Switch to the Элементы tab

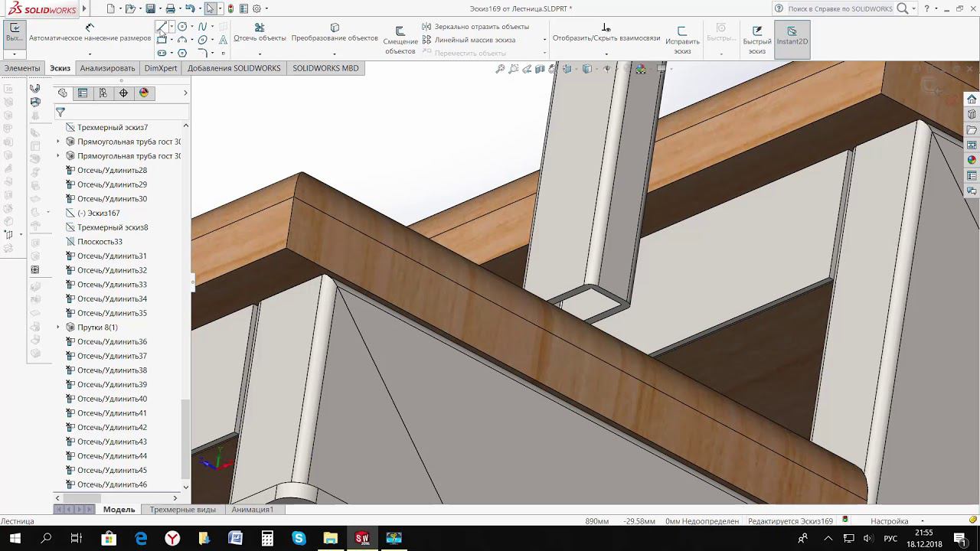(x=22, y=68)
